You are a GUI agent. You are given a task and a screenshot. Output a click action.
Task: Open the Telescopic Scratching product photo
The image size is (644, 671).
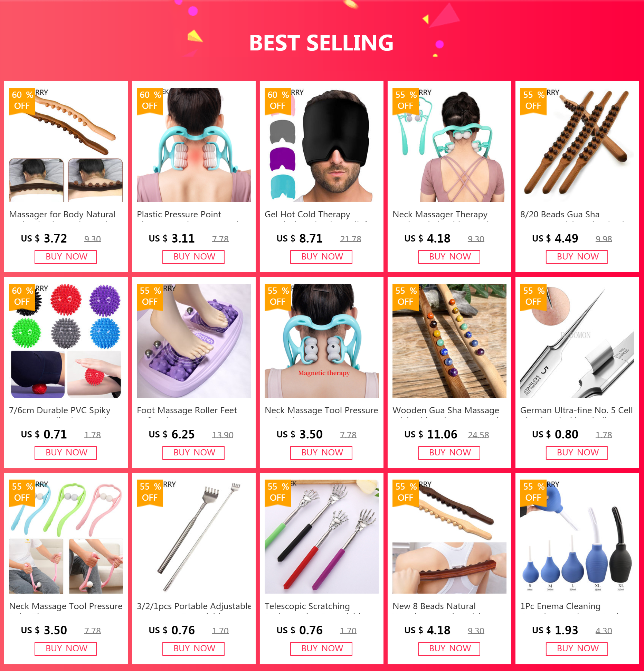(321, 536)
